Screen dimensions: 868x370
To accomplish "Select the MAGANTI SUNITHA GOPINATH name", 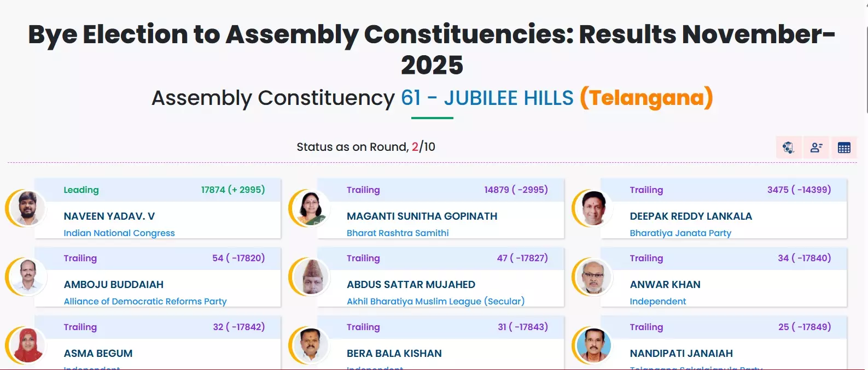I will [422, 216].
